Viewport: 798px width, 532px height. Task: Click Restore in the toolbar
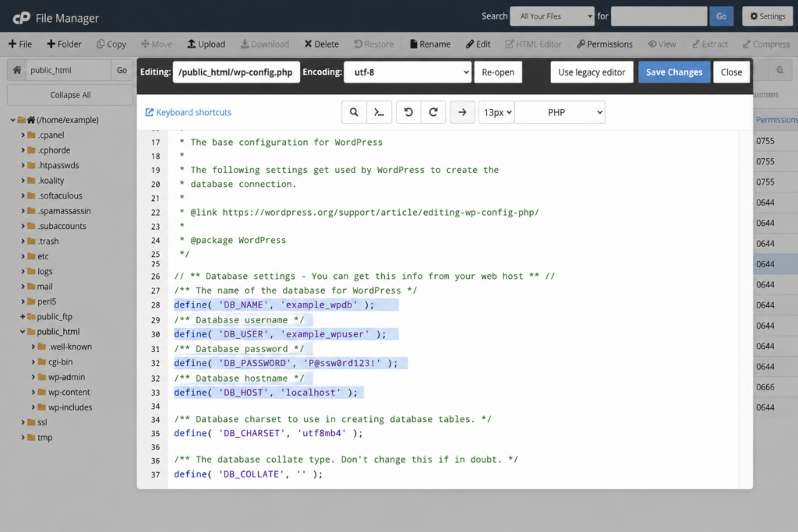(x=373, y=44)
